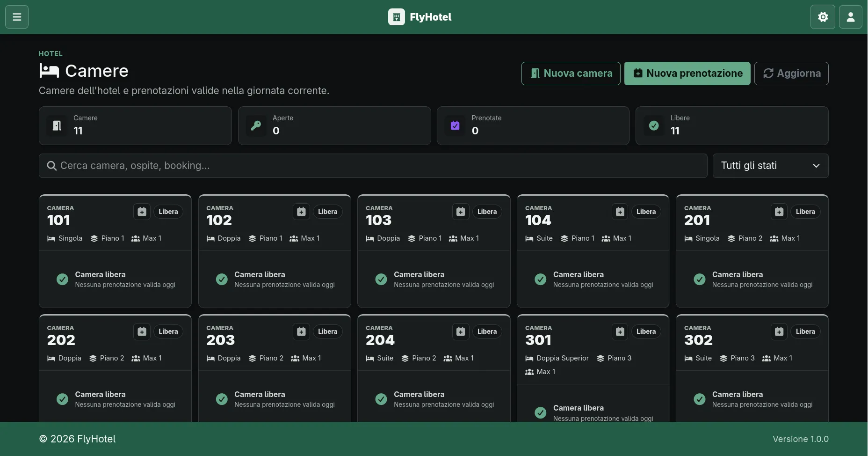The width and height of the screenshot is (868, 456).
Task: Click the Aperte count stat card
Action: pyautogui.click(x=334, y=125)
